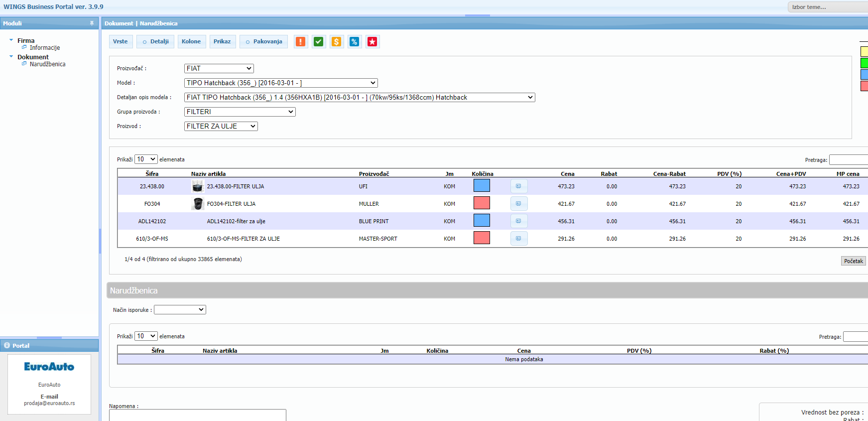
Task: Click the blue percent icon
Action: point(354,42)
